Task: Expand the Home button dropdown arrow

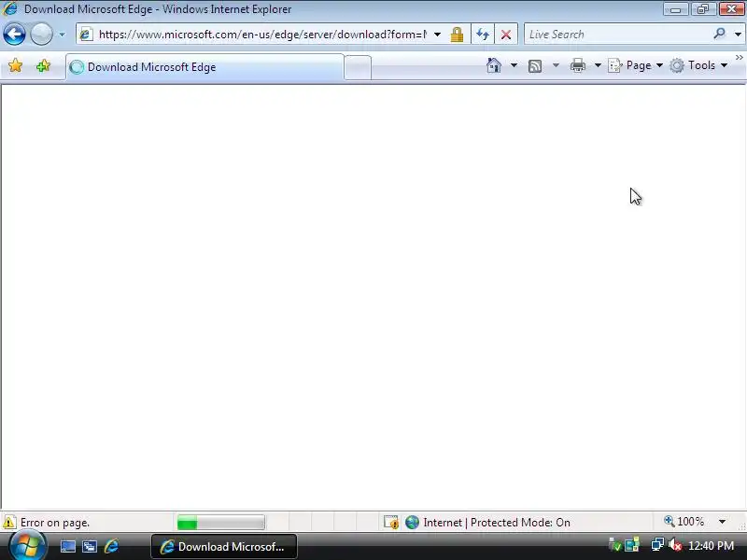Action: point(514,65)
